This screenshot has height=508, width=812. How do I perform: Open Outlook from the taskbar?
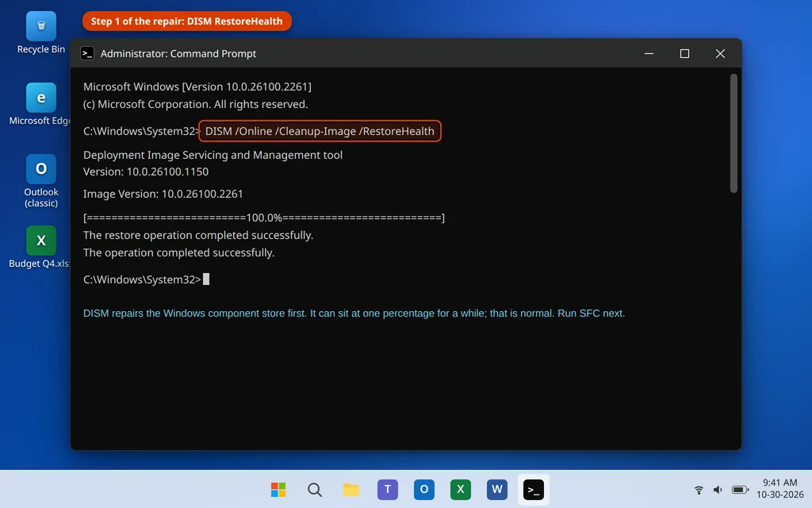(423, 489)
